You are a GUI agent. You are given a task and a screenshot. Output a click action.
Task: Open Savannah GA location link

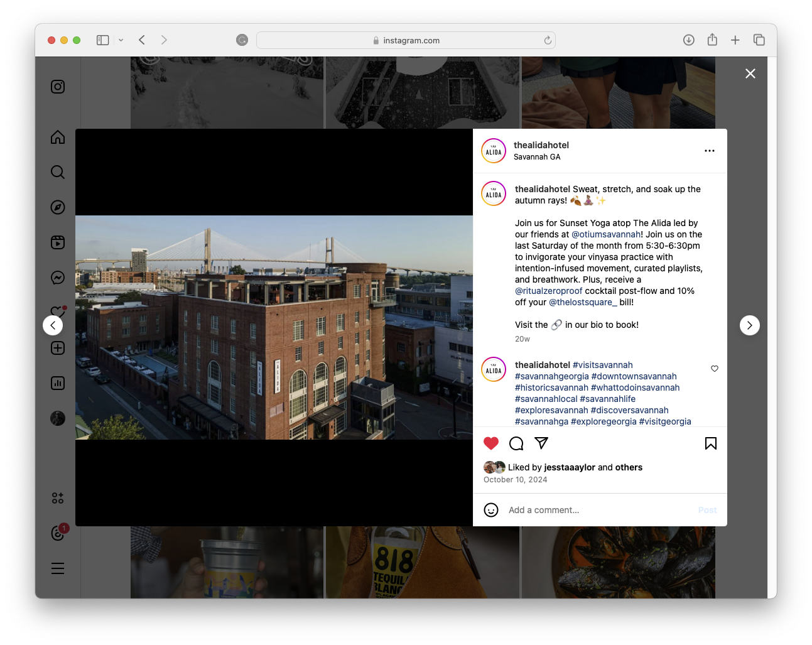click(x=537, y=157)
